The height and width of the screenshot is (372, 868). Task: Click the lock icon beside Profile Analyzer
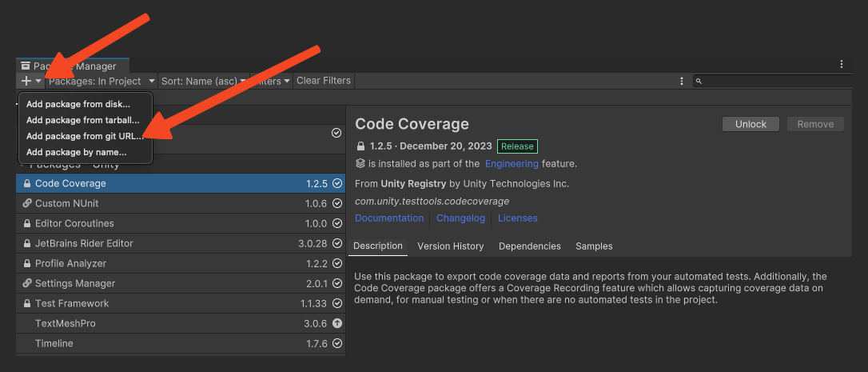pos(26,263)
